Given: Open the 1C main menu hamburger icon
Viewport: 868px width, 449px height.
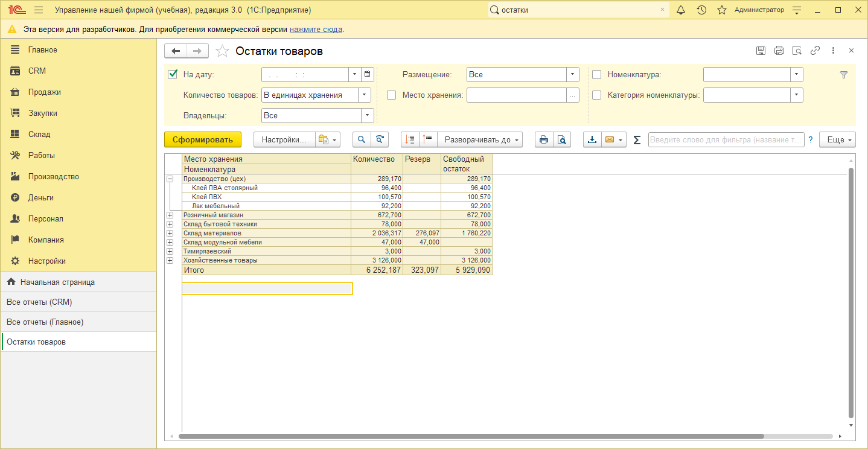Looking at the screenshot, I should pos(39,10).
